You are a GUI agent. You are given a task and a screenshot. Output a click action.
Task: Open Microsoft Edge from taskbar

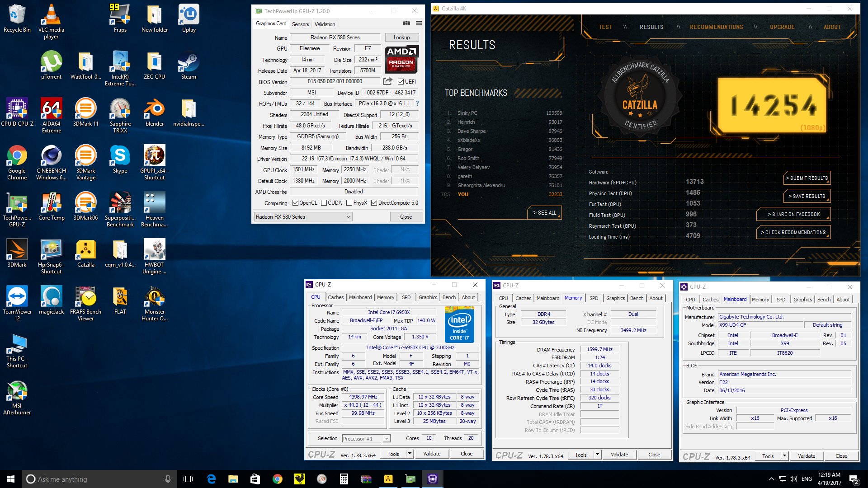pyautogui.click(x=211, y=479)
